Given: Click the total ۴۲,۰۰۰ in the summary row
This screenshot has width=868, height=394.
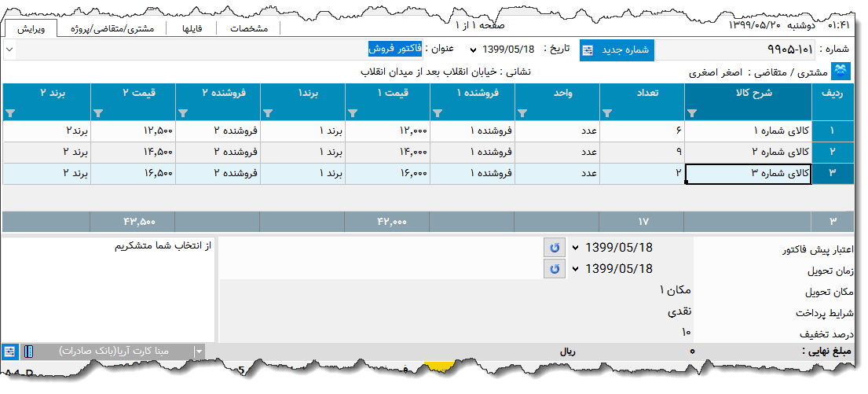Looking at the screenshot, I should point(388,222).
